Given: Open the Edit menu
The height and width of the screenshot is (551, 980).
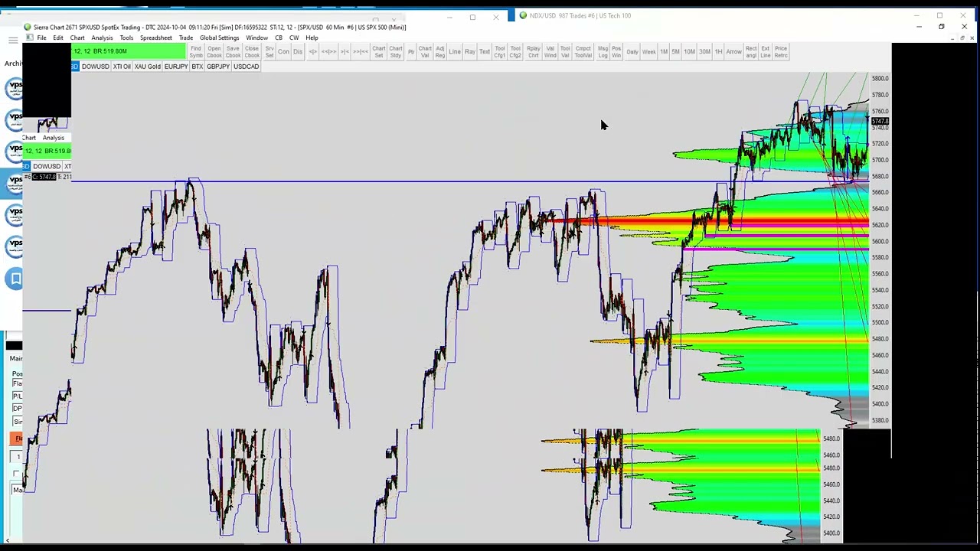Looking at the screenshot, I should point(58,37).
